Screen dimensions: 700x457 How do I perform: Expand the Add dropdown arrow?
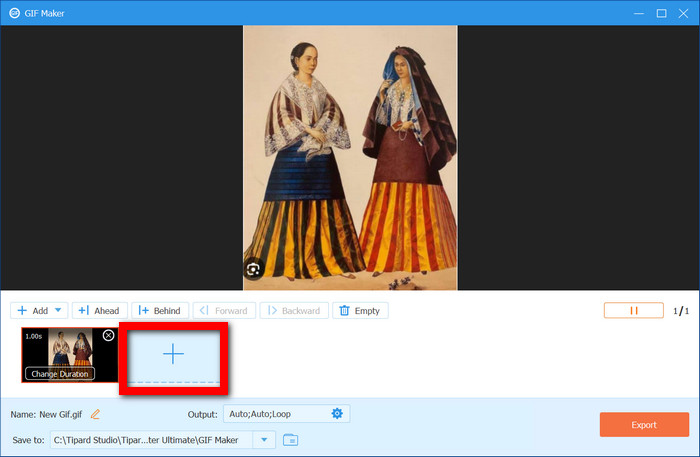(x=58, y=310)
